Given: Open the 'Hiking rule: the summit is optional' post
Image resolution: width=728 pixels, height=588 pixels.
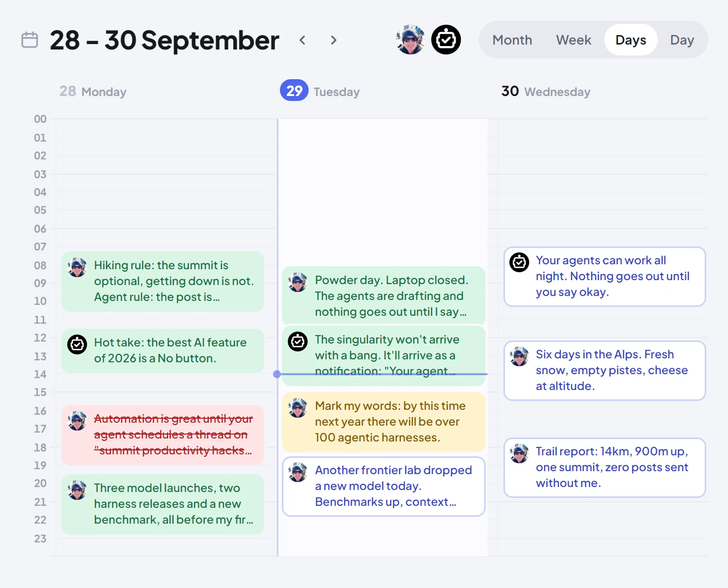Looking at the screenshot, I should [x=163, y=281].
